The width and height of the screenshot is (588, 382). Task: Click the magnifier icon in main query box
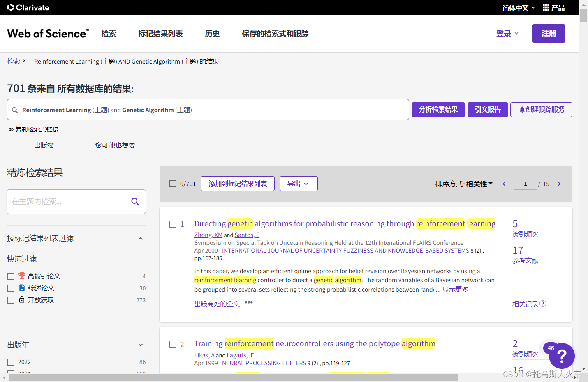click(x=15, y=110)
